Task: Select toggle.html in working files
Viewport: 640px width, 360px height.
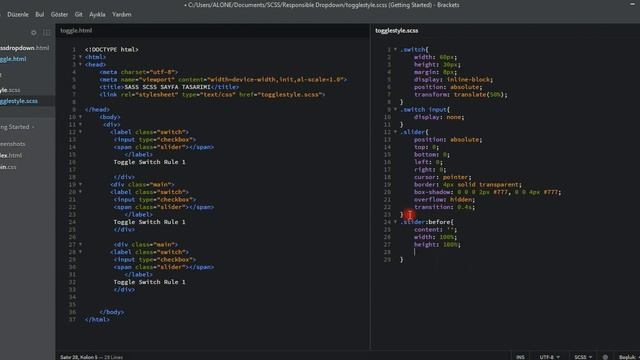Action: click(x=13, y=59)
